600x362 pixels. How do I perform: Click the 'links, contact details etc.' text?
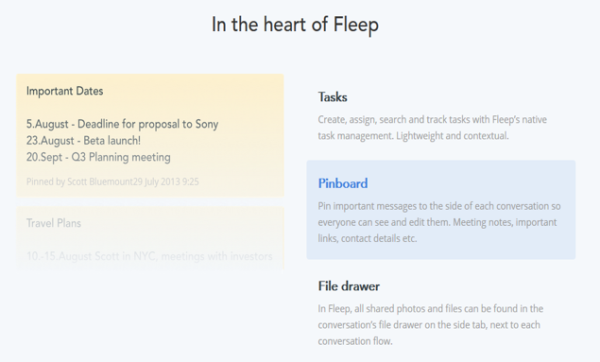367,238
